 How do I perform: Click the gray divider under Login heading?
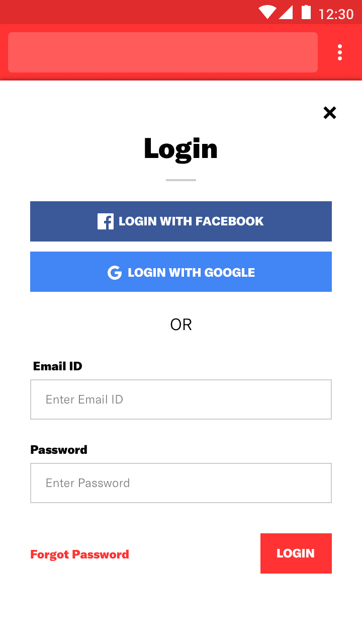pyautogui.click(x=181, y=180)
